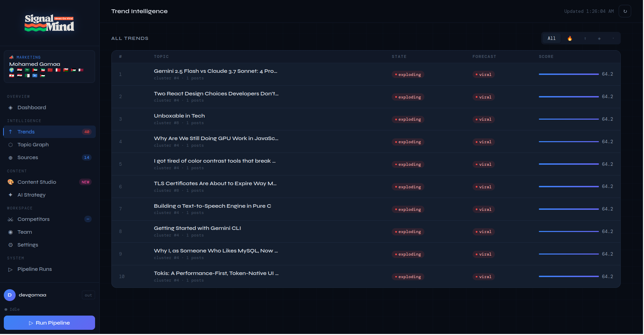Click the exploding pill in the Tokis row
This screenshot has height=335, width=644.
(408, 277)
